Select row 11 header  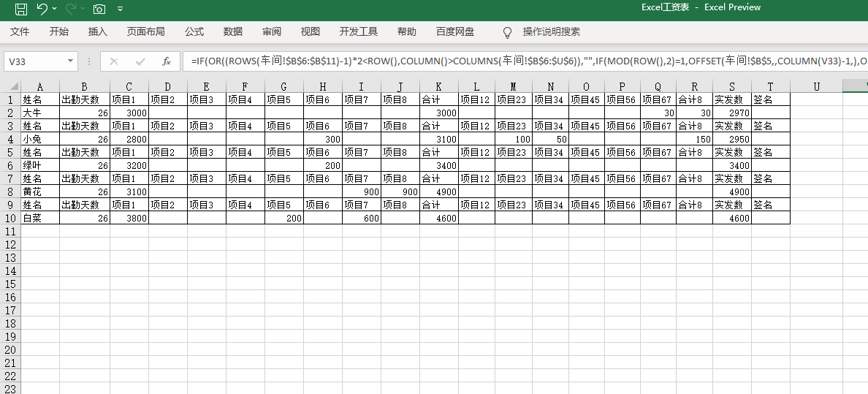click(x=11, y=231)
